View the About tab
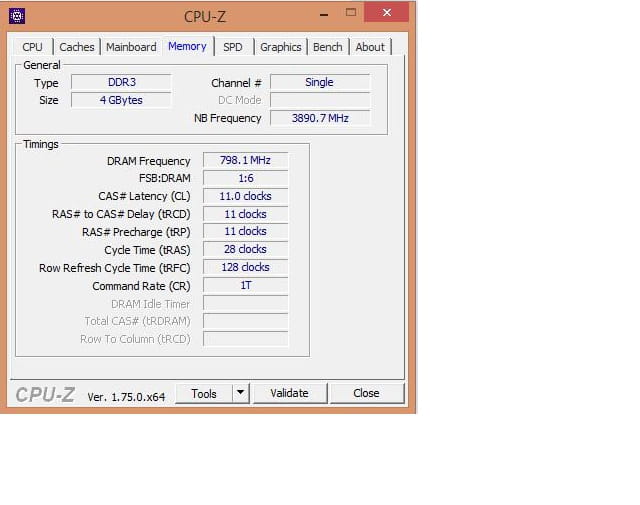Screen dimensions: 640x505 370,47
